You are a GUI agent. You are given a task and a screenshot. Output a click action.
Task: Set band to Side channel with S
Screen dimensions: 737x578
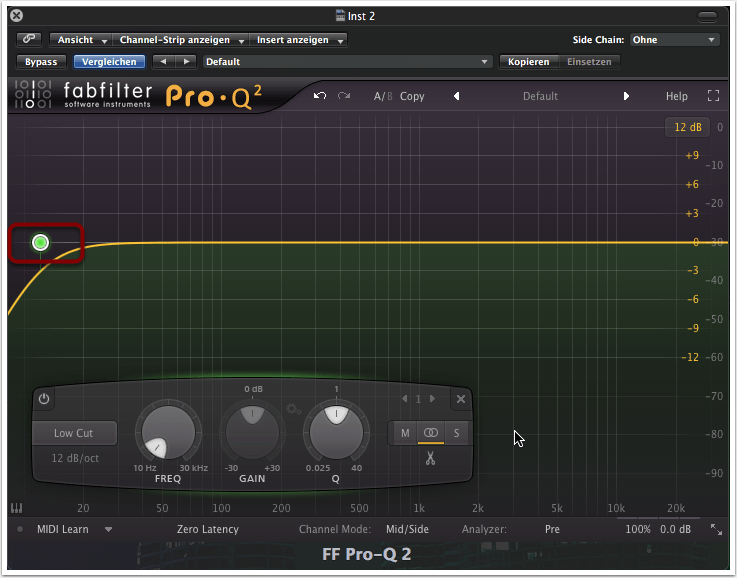[x=457, y=433]
